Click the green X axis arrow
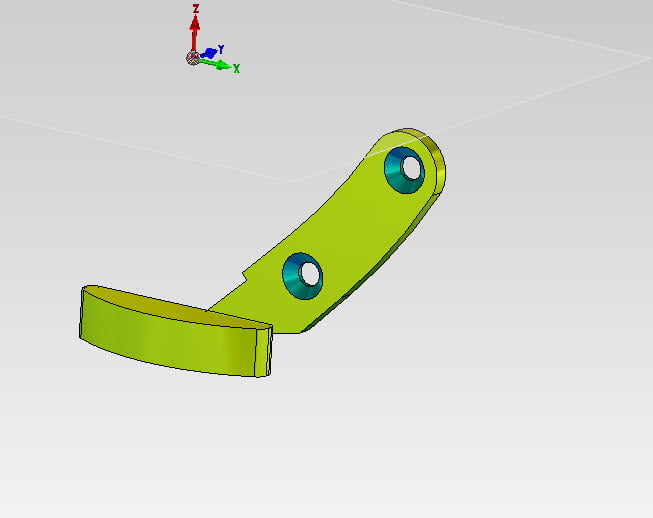The image size is (653, 518). point(220,64)
